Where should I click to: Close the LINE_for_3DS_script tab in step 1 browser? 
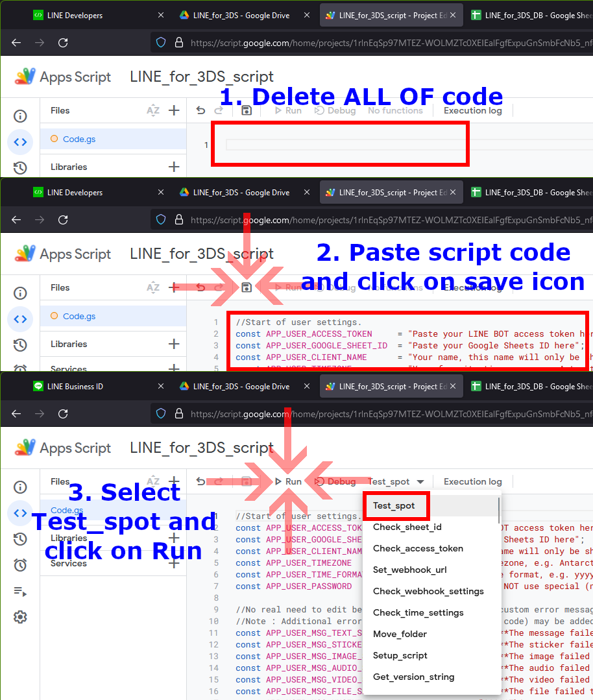coord(453,15)
